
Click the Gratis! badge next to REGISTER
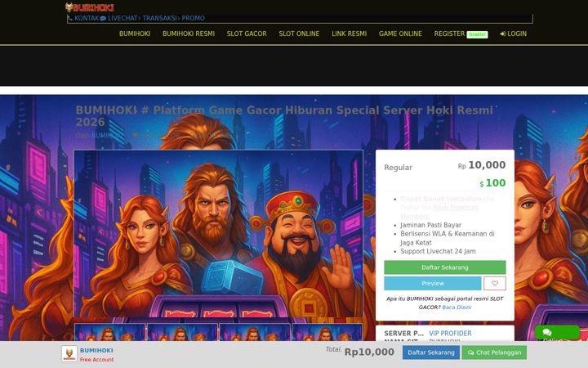477,34
